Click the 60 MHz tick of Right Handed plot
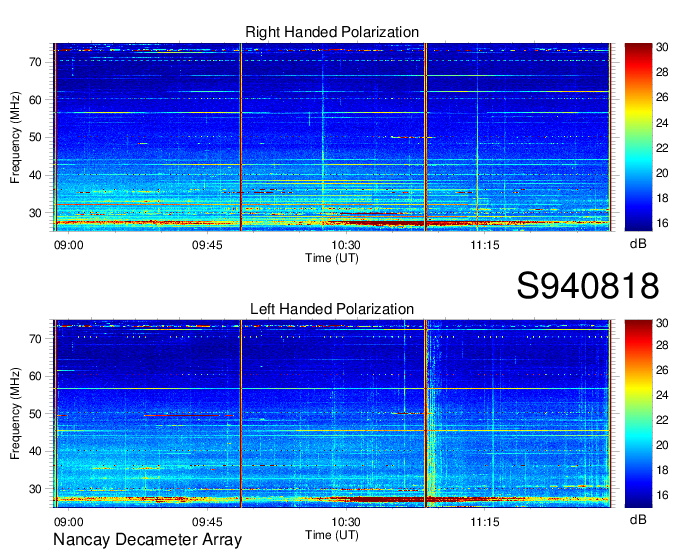This screenshot has width=680, height=552. tap(36, 100)
